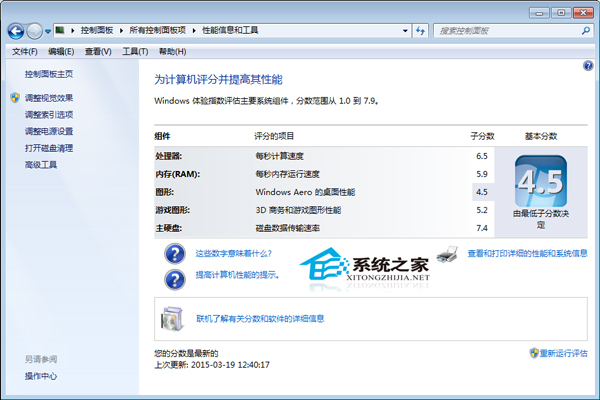The height and width of the screenshot is (400, 600).
Task: Close the performance information window
Action: click(583, 13)
